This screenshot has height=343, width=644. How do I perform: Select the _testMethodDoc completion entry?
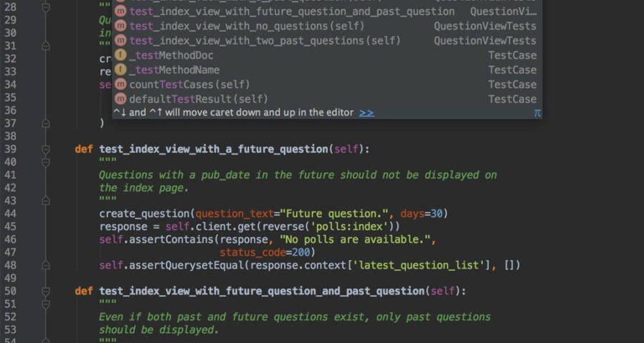click(327, 55)
